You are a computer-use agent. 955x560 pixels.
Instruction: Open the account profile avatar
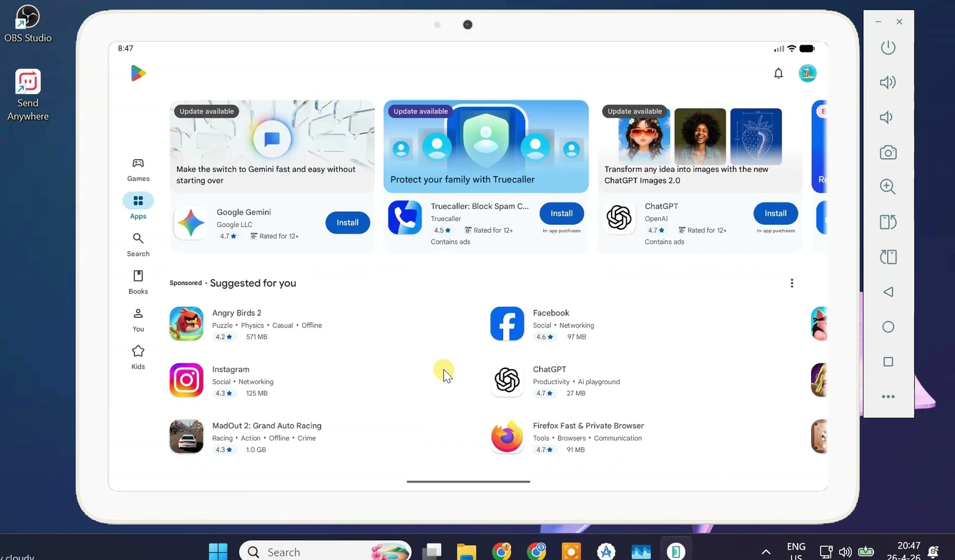coord(808,73)
